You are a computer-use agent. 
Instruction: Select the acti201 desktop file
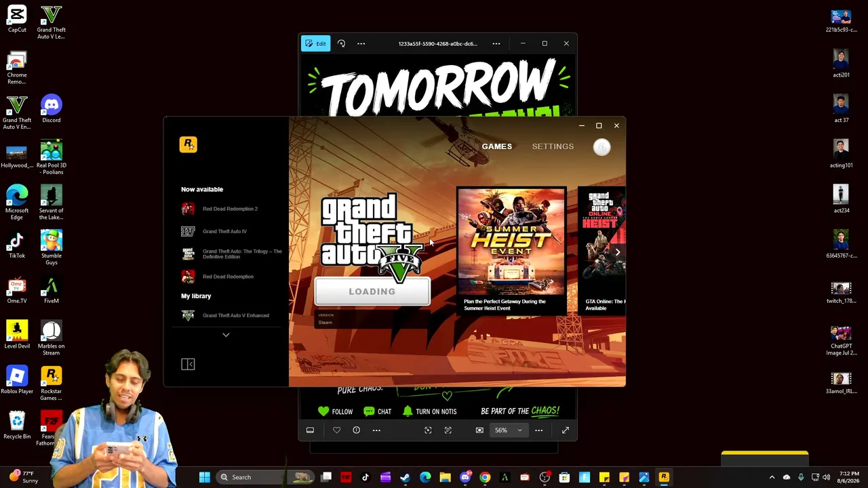[841, 64]
